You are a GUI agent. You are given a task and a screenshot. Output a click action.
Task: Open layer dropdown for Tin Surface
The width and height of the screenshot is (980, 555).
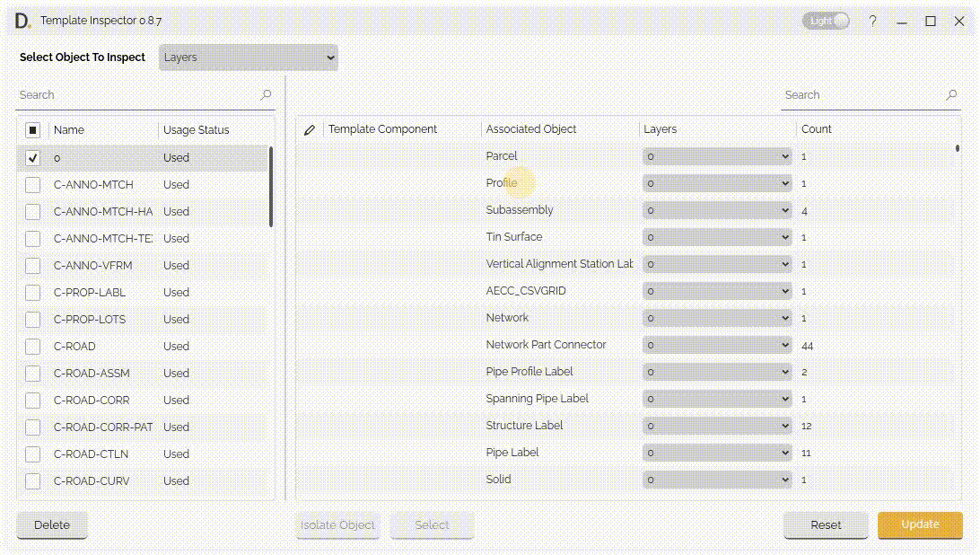pyautogui.click(x=717, y=237)
